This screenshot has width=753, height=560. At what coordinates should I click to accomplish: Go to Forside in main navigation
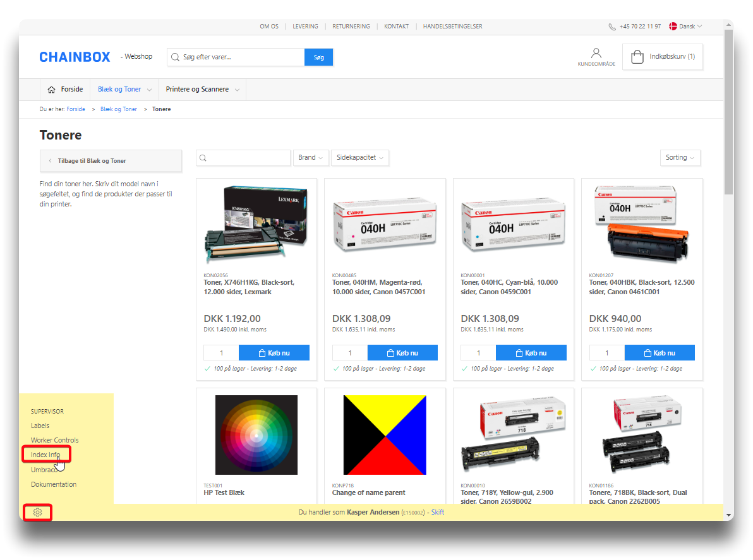(x=65, y=89)
